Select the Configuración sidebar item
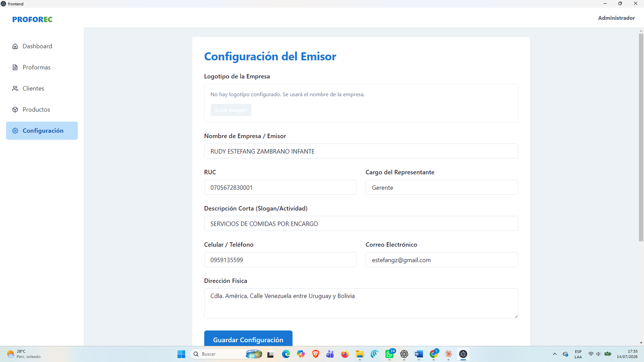The width and height of the screenshot is (644, 362). tap(42, 131)
